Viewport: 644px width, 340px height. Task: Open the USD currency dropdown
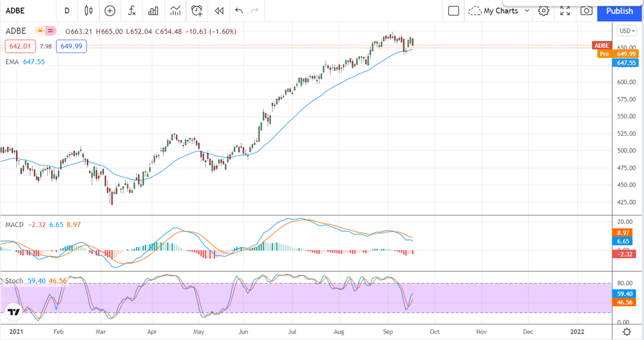pyautogui.click(x=626, y=31)
